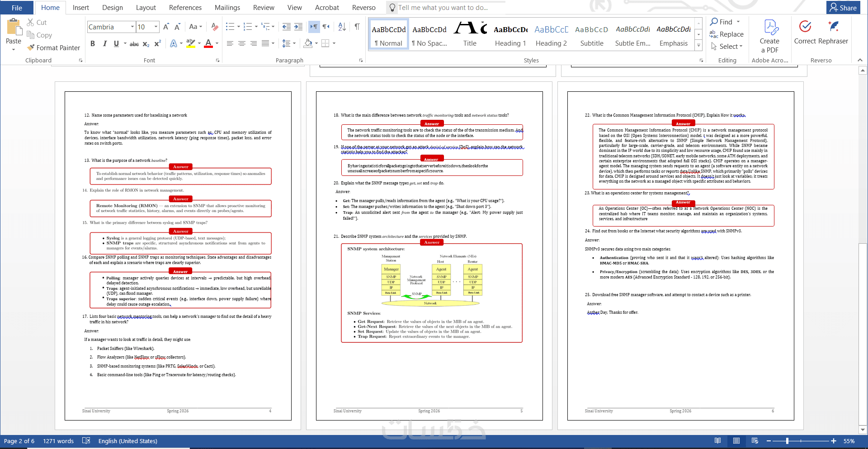The image size is (868, 449).
Task: Expand the Styles gallery
Action: [x=698, y=46]
